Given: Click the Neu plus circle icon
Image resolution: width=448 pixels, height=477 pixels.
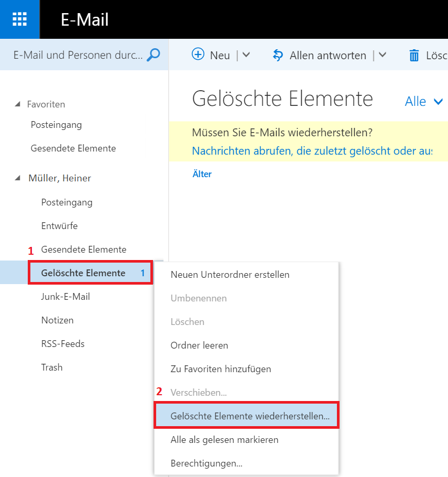Looking at the screenshot, I should (198, 55).
